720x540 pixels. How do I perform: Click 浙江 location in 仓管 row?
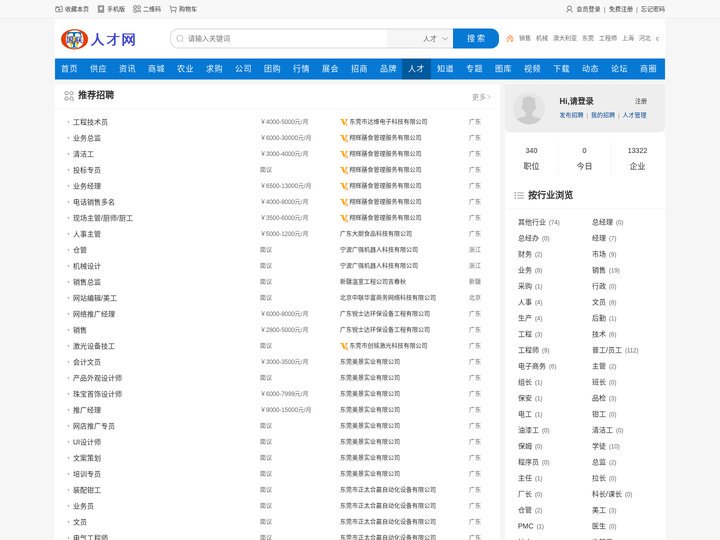coord(475,250)
